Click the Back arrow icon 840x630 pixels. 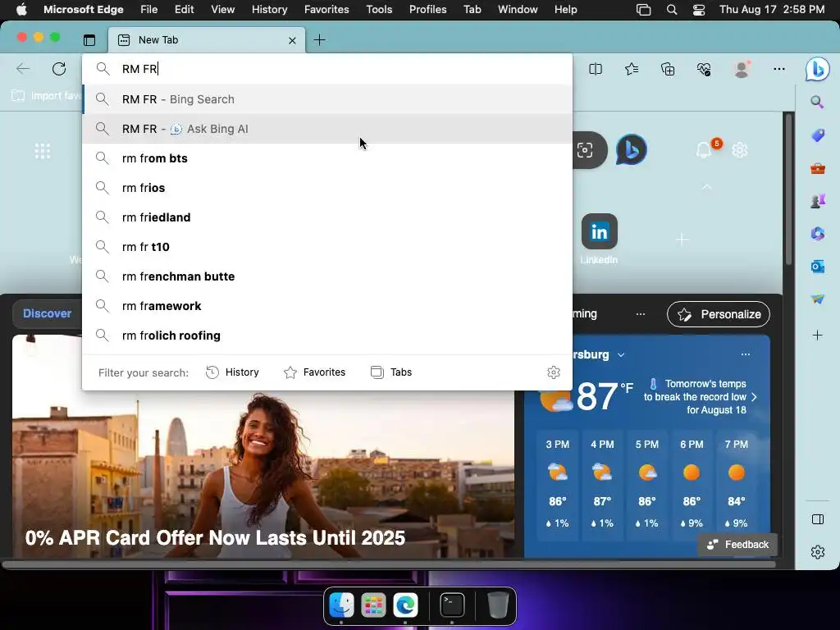pyautogui.click(x=23, y=69)
